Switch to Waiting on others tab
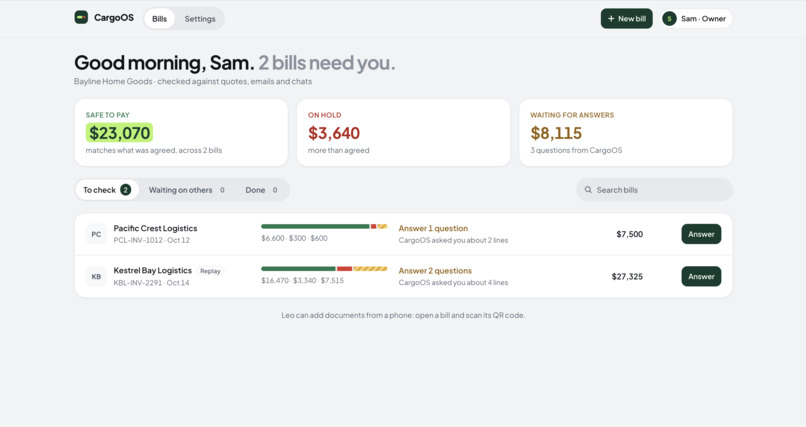 tap(187, 190)
